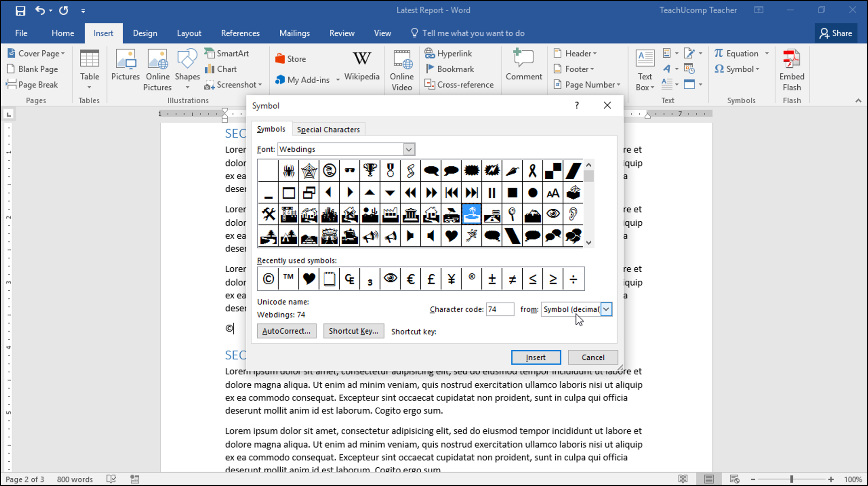Expand the Equation dropdown
Viewport: 868px width, 486px height.
767,53
